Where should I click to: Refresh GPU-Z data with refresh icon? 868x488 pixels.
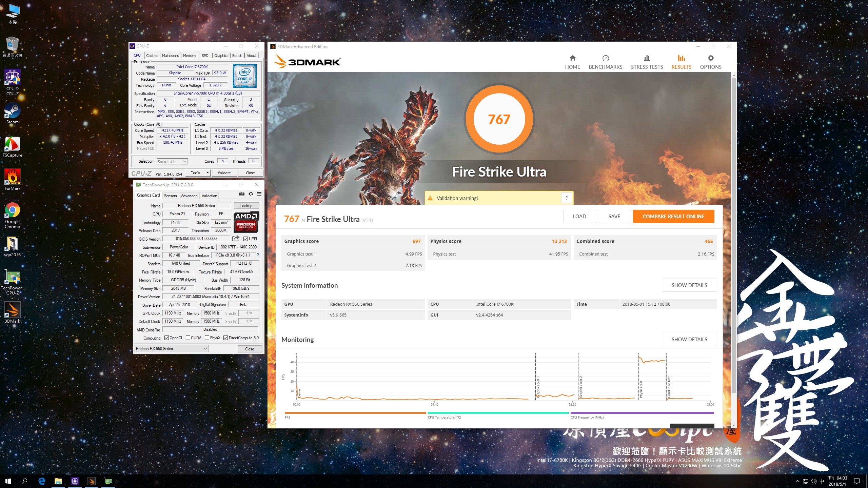[x=251, y=194]
